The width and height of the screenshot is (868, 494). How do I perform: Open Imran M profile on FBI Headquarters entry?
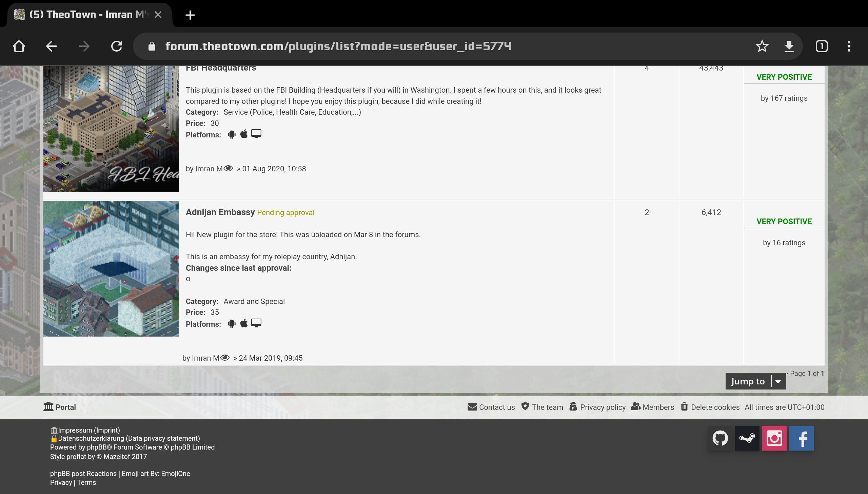pos(209,169)
